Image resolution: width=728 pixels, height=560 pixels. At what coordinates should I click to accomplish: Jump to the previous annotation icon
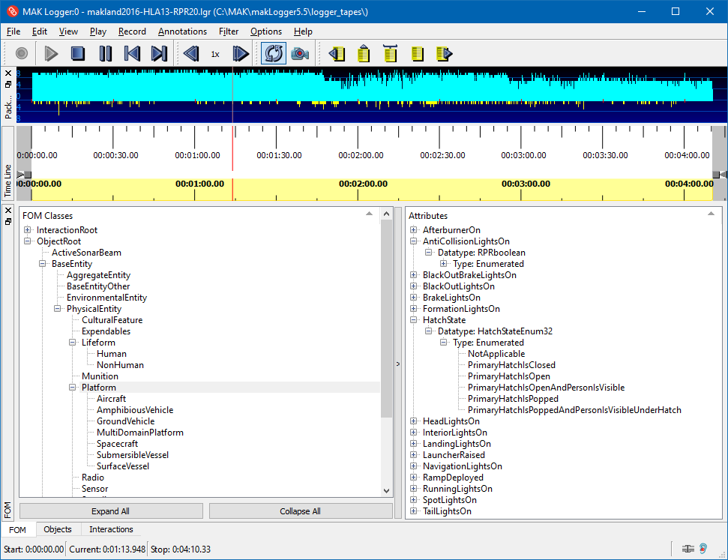[337, 53]
